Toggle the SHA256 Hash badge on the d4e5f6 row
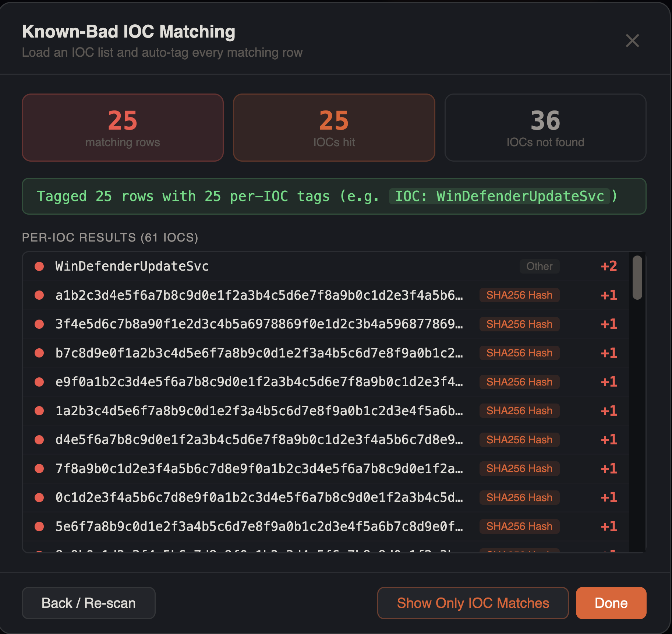 point(519,440)
